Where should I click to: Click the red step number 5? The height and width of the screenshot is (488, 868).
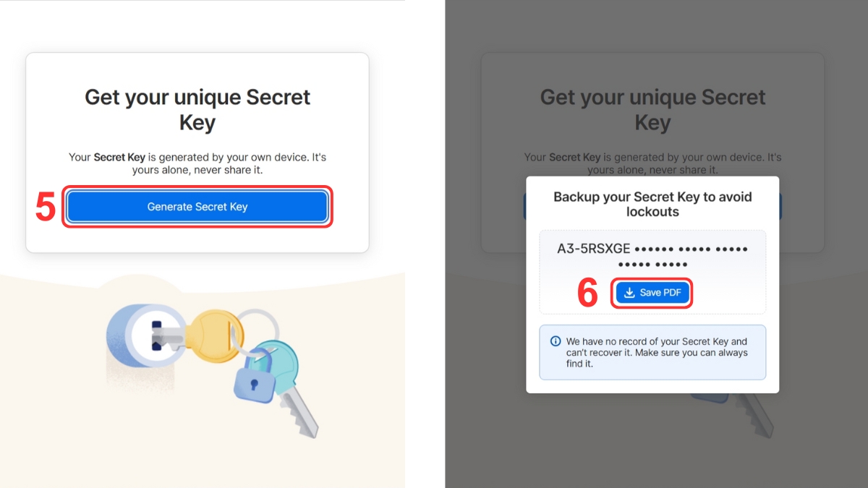(45, 207)
